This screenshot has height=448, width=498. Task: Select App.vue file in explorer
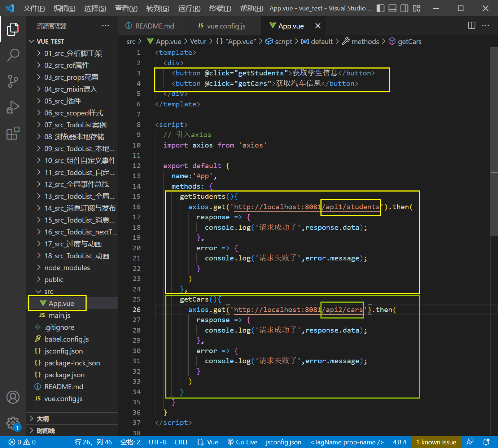(72, 303)
